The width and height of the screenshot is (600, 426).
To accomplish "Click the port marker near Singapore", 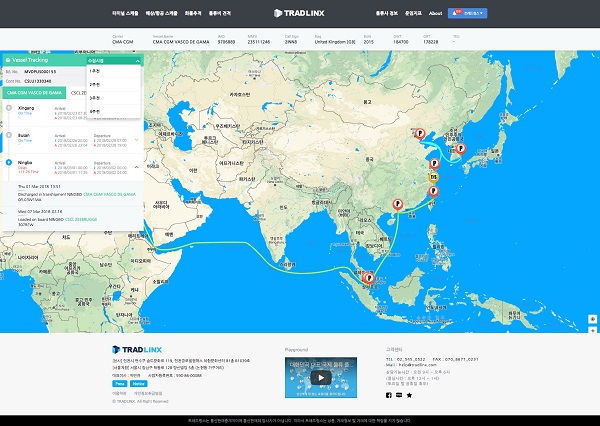I will [x=369, y=278].
